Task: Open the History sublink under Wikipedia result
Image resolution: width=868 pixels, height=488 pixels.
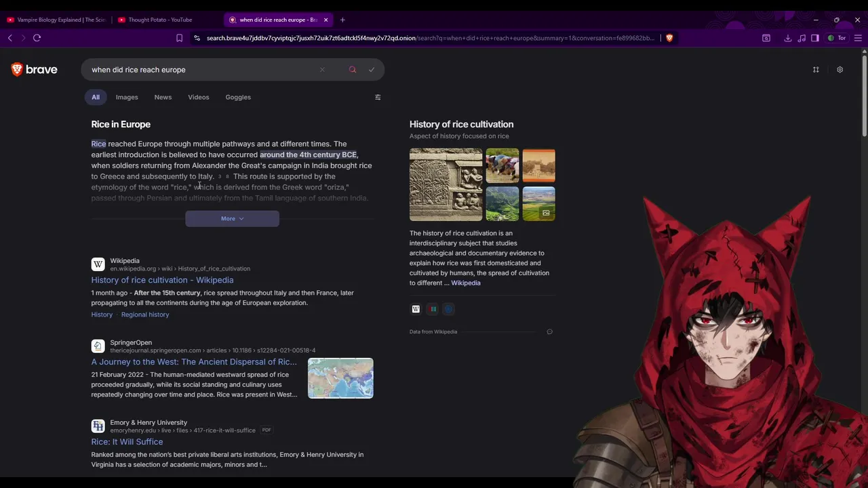Action: [x=102, y=314]
